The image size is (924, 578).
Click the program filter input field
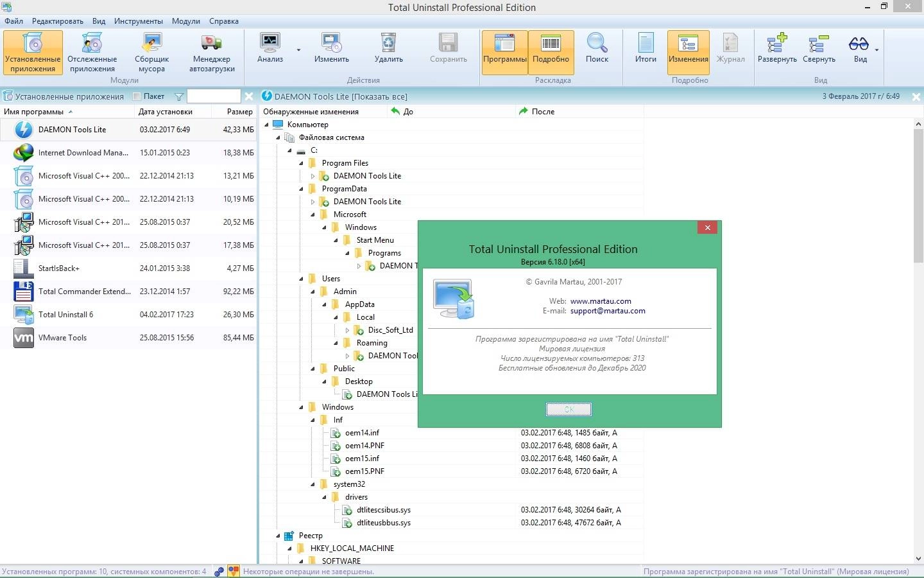pyautogui.click(x=214, y=96)
